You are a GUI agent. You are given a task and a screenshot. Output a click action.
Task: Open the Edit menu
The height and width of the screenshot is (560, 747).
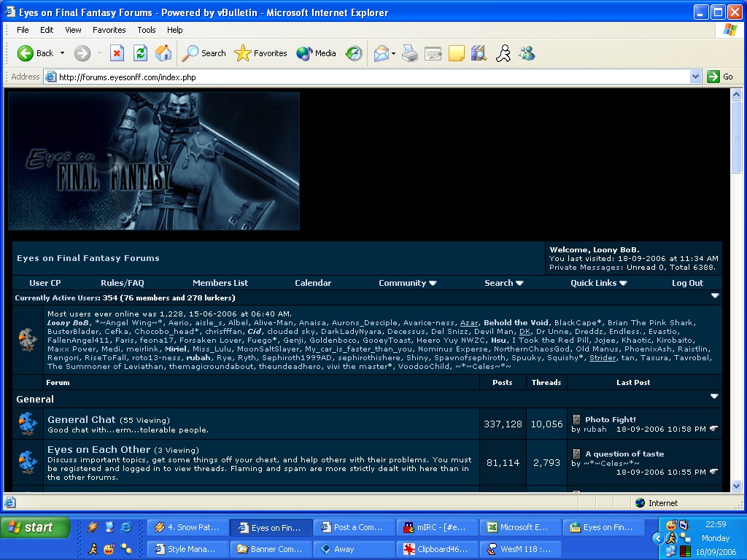pyautogui.click(x=47, y=30)
